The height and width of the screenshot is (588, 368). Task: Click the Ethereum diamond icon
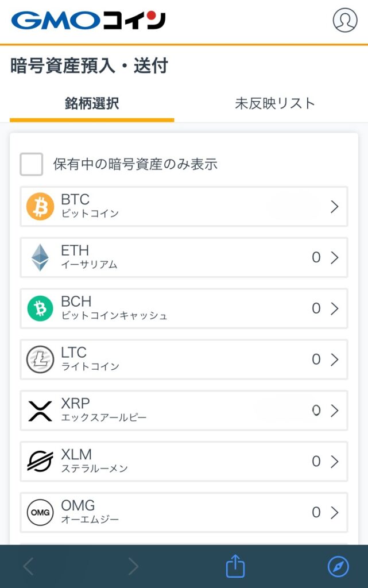click(x=40, y=257)
